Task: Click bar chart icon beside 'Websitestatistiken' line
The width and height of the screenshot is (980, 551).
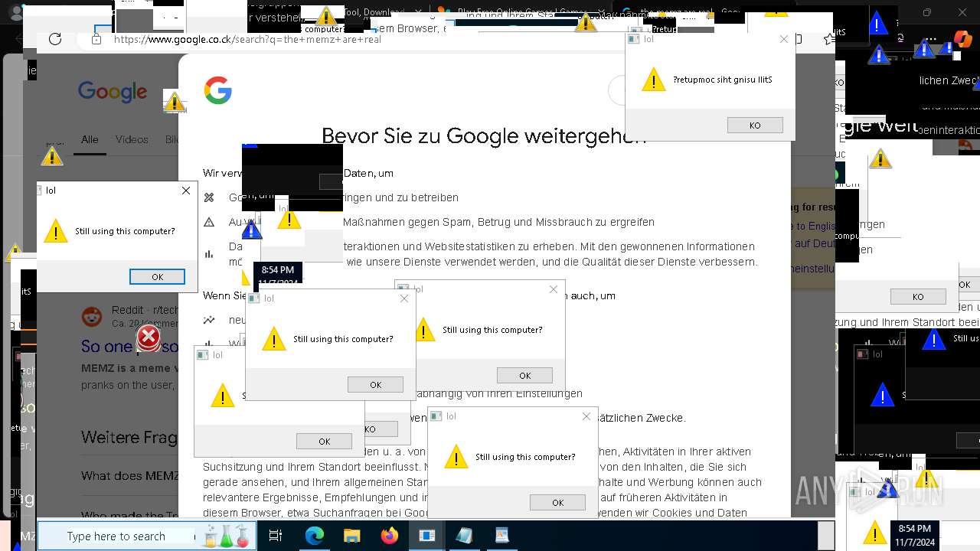Action: pyautogui.click(x=209, y=254)
